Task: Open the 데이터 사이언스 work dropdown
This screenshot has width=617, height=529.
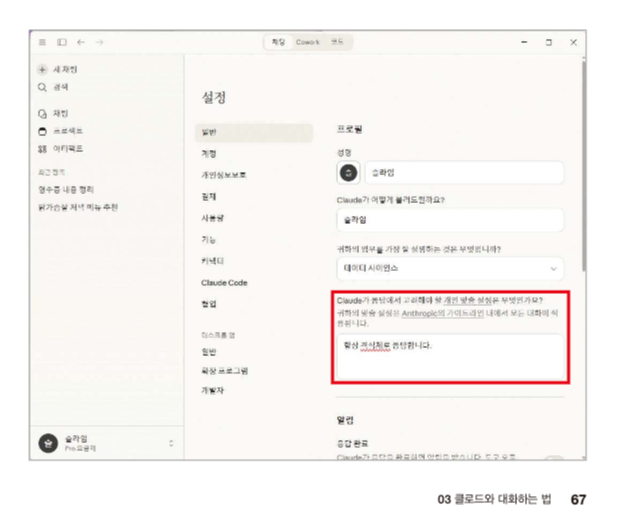Action: tap(450, 268)
